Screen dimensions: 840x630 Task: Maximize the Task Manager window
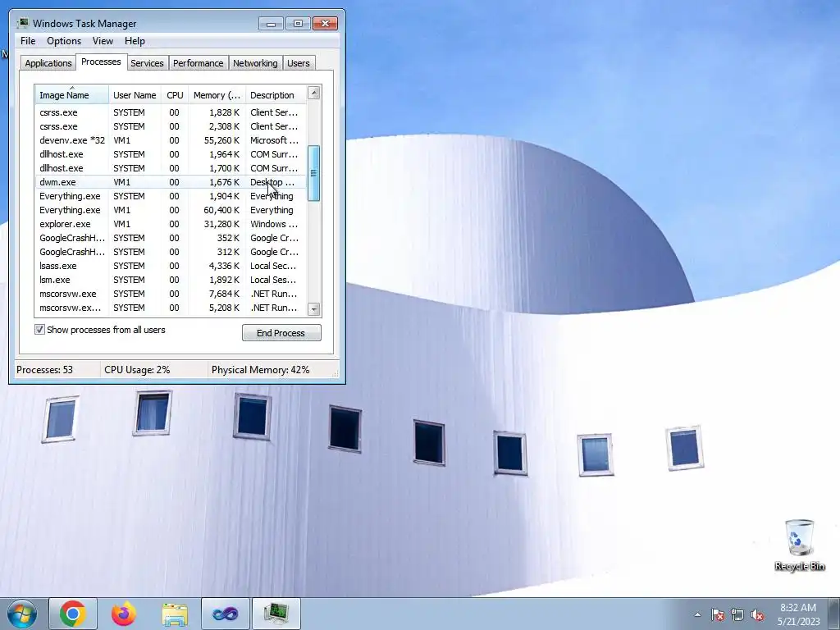(298, 24)
